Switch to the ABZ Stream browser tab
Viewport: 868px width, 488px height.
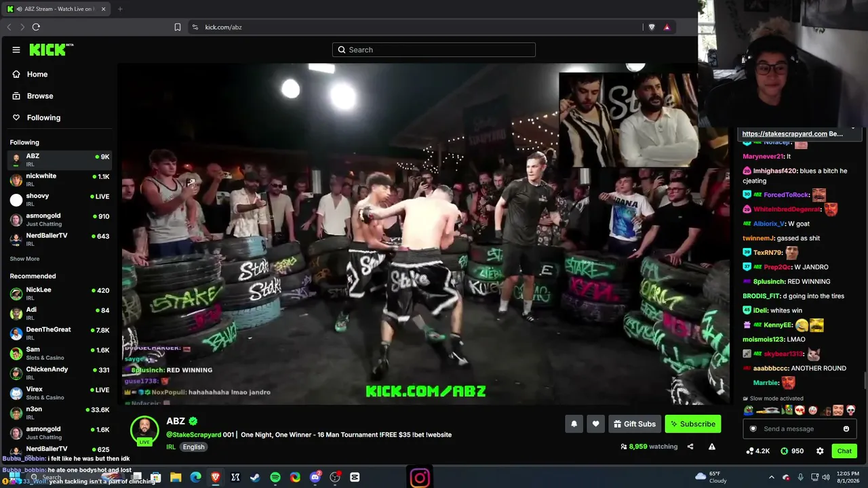click(56, 9)
